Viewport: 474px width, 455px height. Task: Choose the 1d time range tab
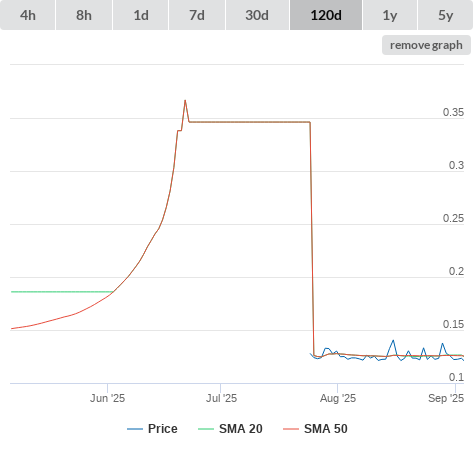pyautogui.click(x=141, y=15)
